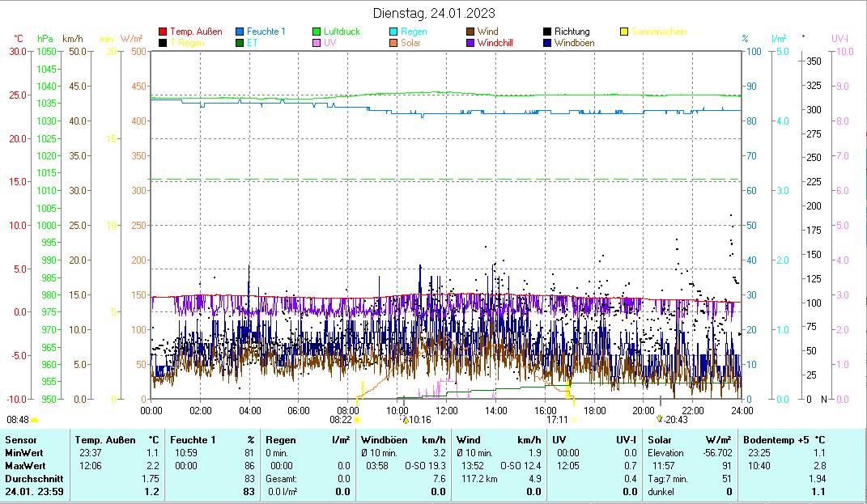Click the chart title Dienstag, 24.01.2023
867x504 pixels.
click(434, 13)
